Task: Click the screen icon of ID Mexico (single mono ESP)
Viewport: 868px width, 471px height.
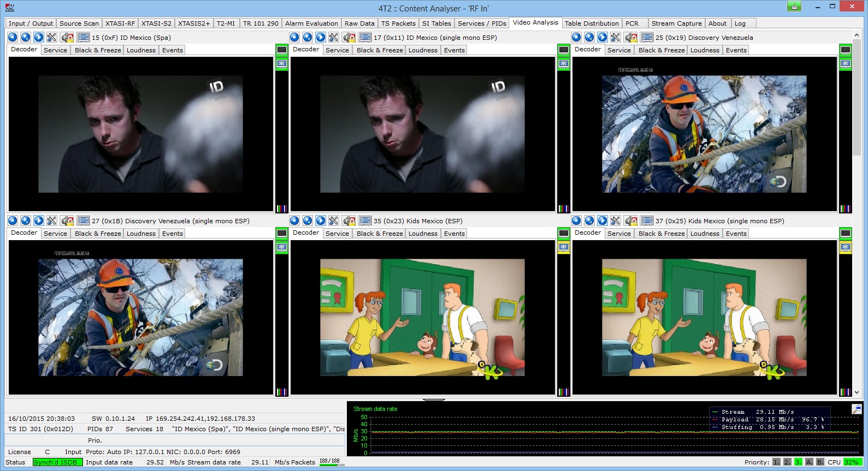Action: point(365,37)
